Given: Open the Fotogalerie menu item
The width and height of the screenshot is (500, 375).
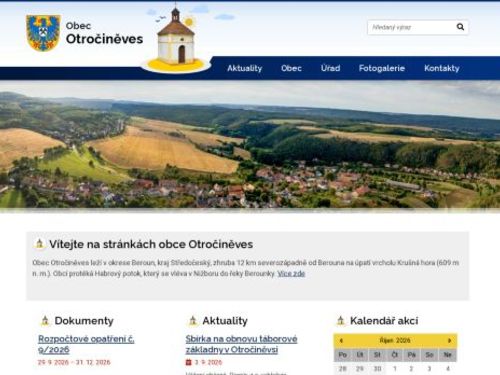Looking at the screenshot, I should point(382,68).
